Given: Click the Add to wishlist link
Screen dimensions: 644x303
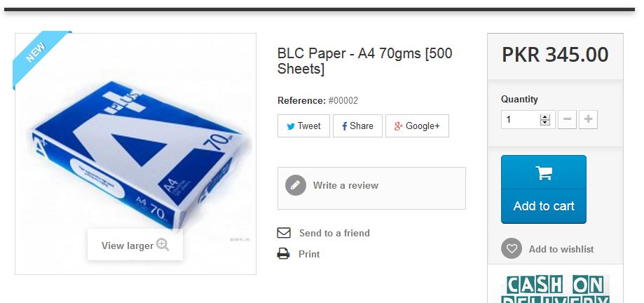Looking at the screenshot, I should click(x=561, y=249).
